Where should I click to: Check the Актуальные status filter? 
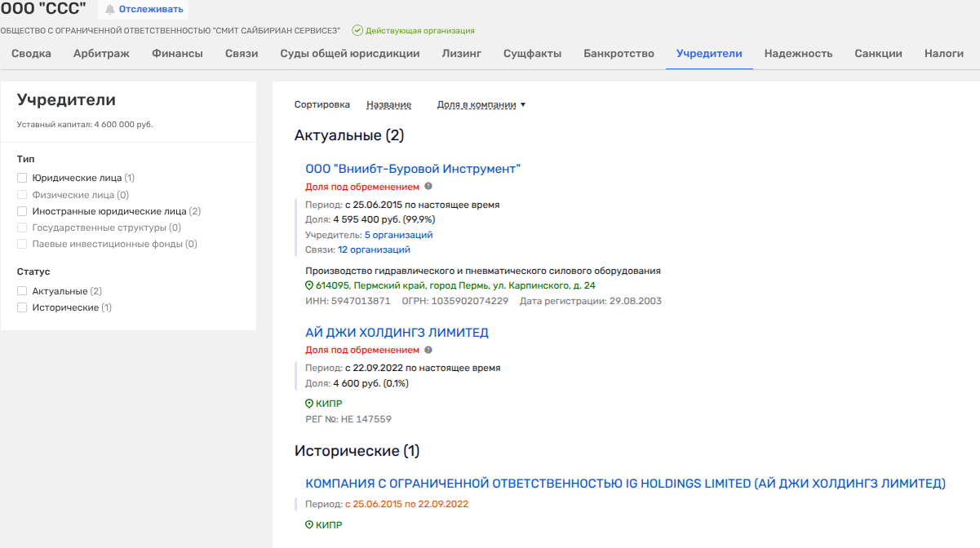click(x=22, y=291)
